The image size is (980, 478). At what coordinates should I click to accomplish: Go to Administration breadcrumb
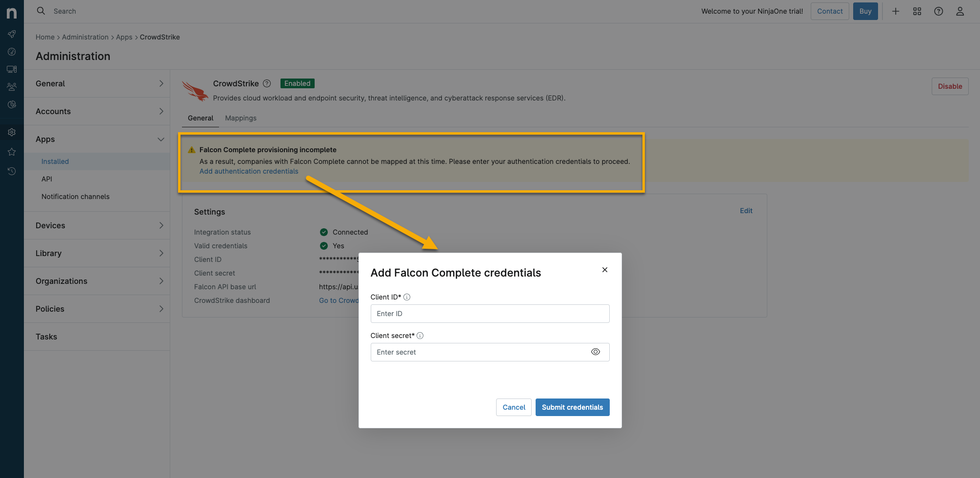[x=85, y=37]
